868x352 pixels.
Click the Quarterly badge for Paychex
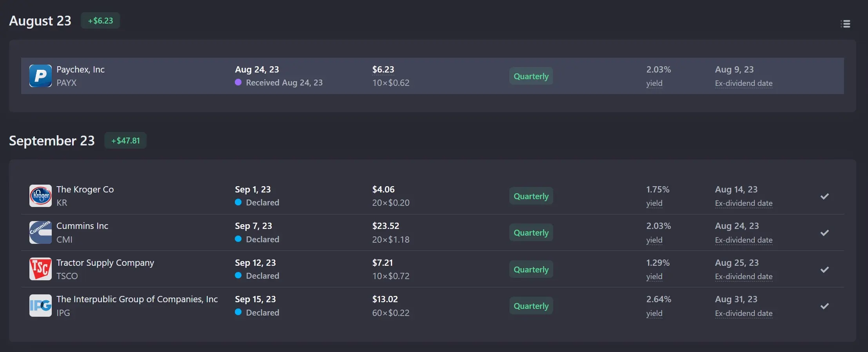point(531,76)
